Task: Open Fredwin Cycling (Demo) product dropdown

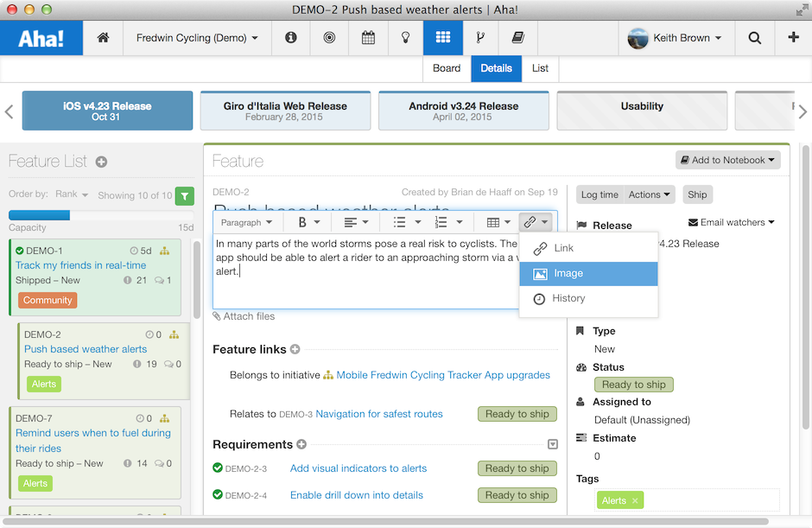Action: point(197,38)
